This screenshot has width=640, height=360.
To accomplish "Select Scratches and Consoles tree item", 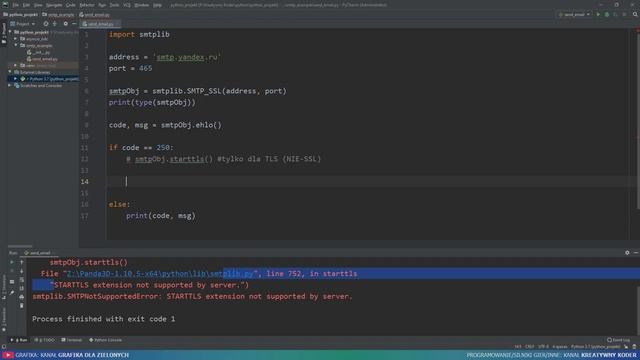I will [38, 86].
